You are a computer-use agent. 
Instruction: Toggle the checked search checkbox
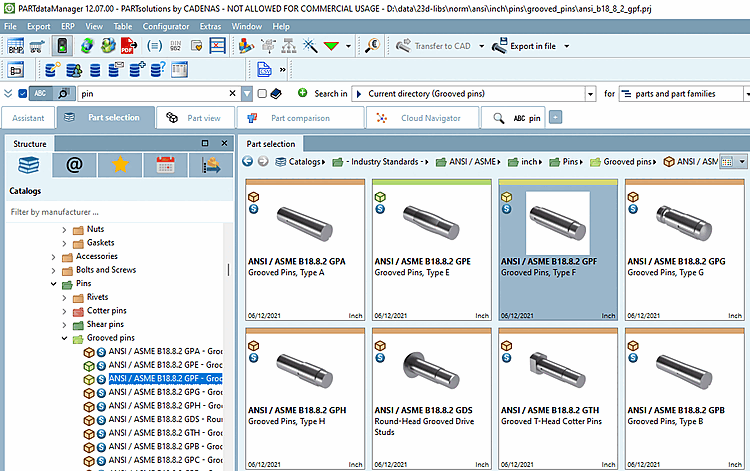22,94
